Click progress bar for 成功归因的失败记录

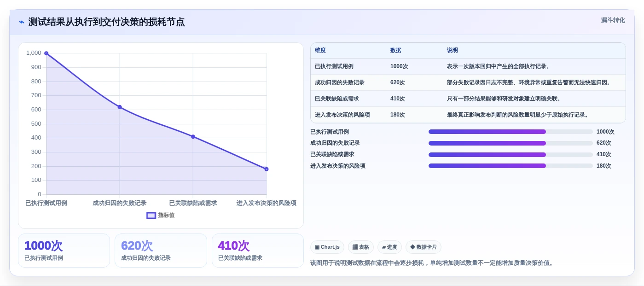tap(511, 143)
